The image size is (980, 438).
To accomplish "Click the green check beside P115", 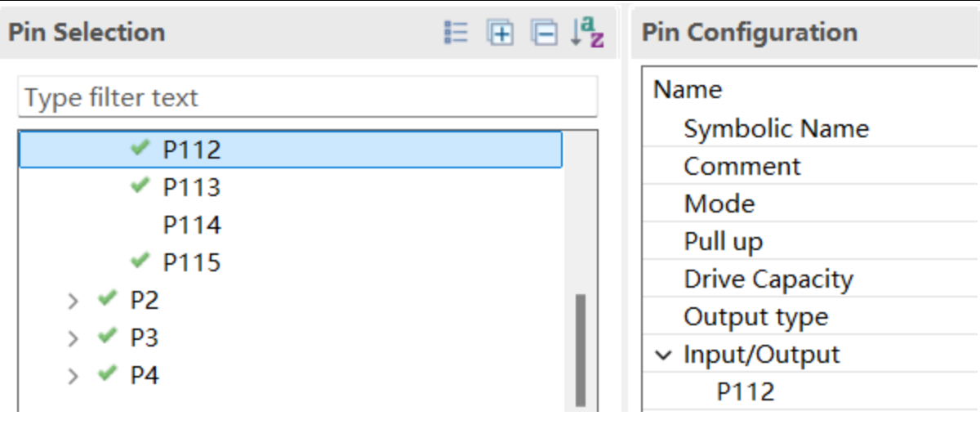I will pyautogui.click(x=140, y=261).
